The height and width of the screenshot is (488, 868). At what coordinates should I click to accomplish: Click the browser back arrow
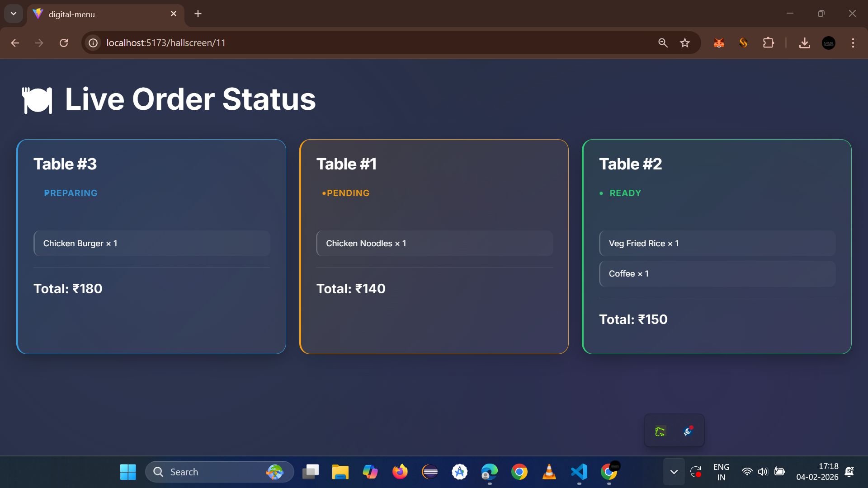[x=15, y=43]
